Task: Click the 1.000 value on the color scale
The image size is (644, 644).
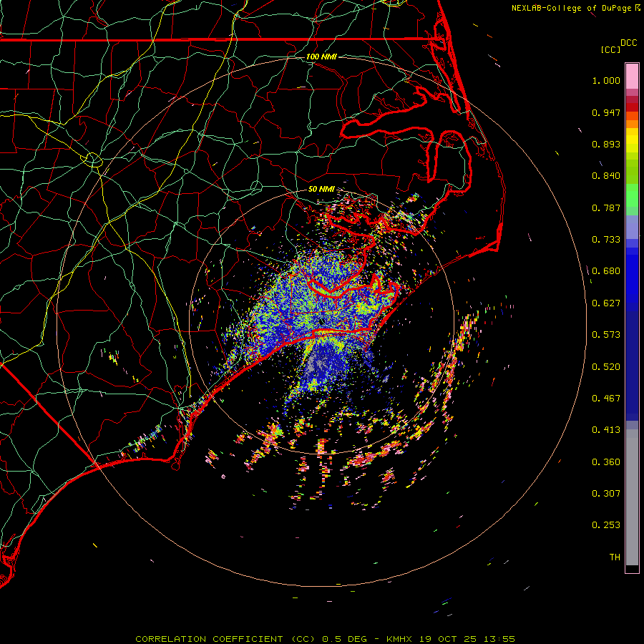Action: (606, 80)
